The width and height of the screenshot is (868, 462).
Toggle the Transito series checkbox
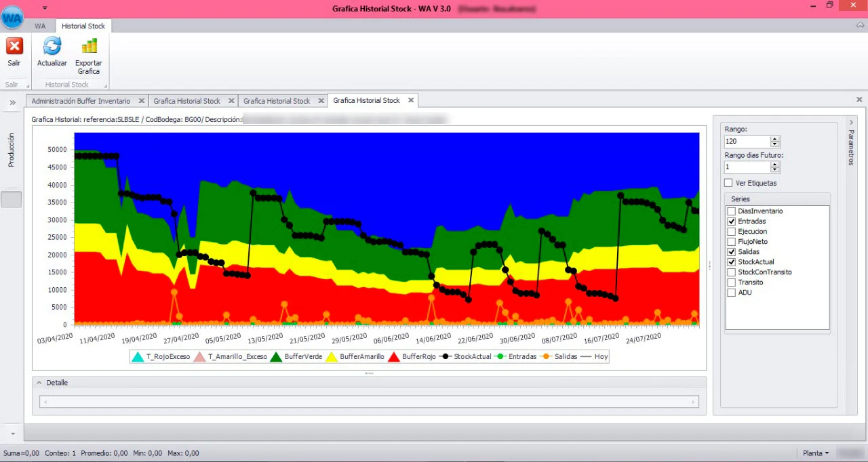click(x=731, y=282)
